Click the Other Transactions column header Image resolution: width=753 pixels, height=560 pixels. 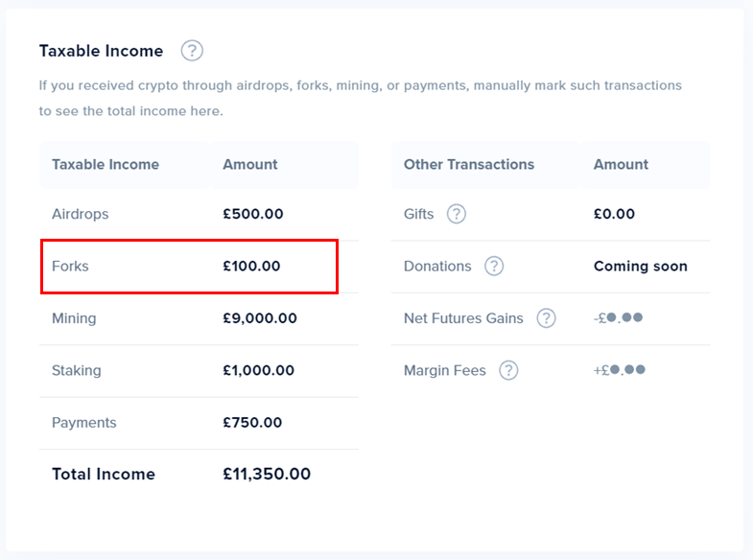[468, 164]
